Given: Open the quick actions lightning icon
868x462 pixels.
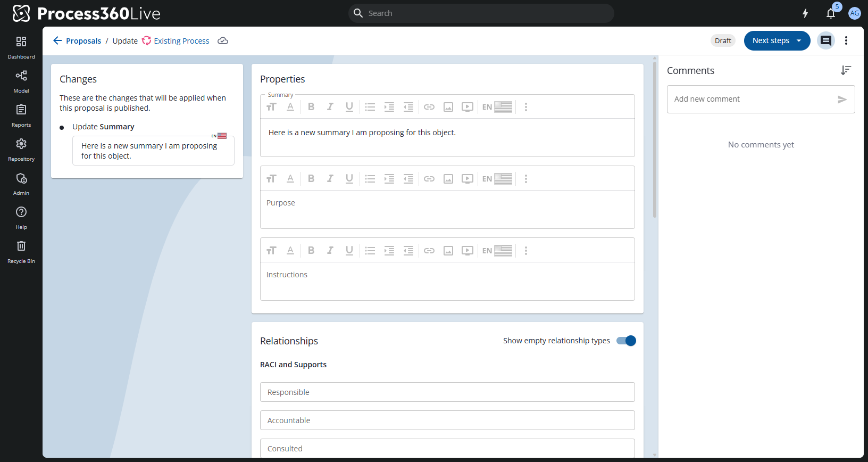Looking at the screenshot, I should (x=805, y=13).
